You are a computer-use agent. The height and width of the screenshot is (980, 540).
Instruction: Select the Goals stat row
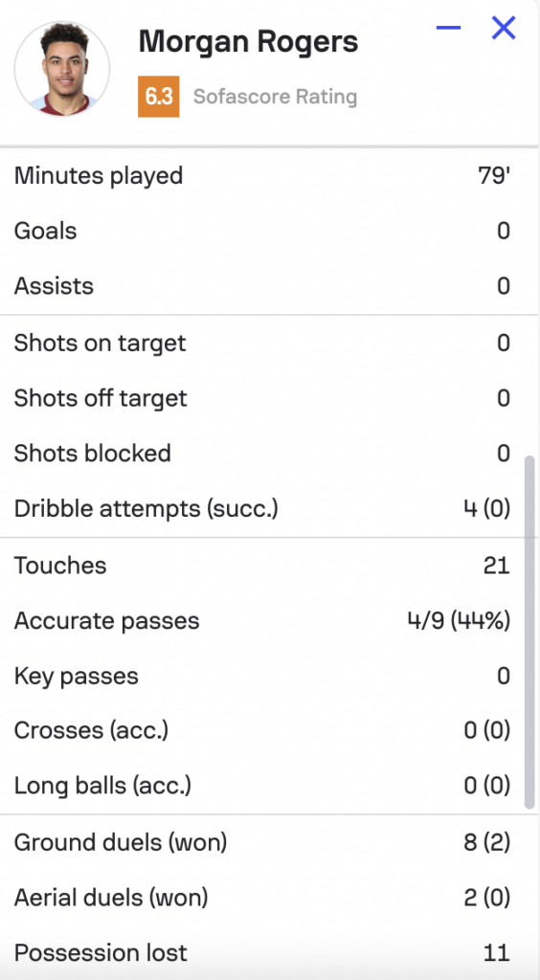coord(262,231)
